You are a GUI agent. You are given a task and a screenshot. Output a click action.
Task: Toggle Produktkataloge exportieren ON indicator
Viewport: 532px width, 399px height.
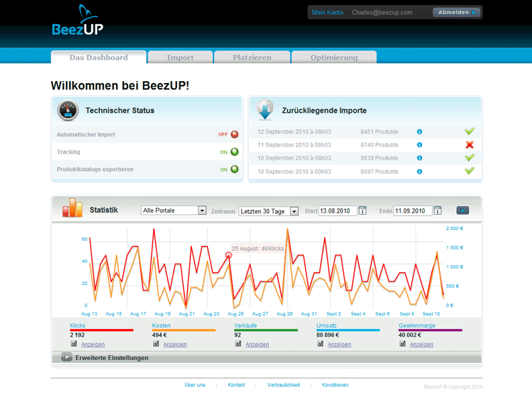pos(234,169)
